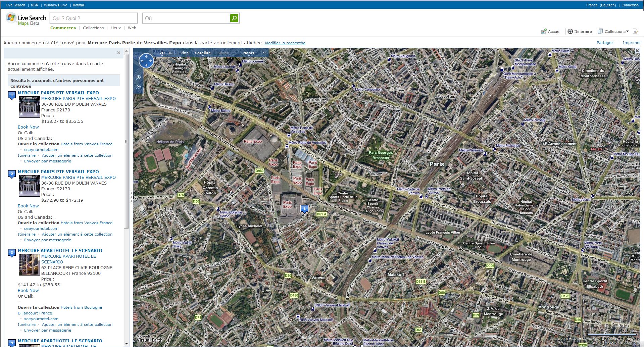This screenshot has width=644, height=347.
Task: Open the Collections dropdown arrow
Action: coord(628,32)
